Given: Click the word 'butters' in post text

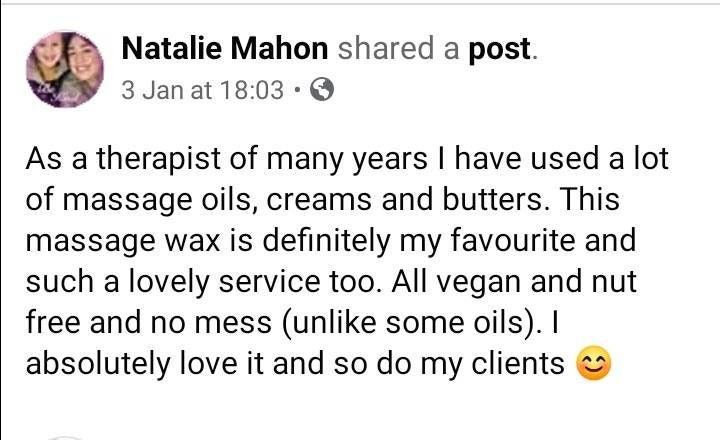Looking at the screenshot, I should pyautogui.click(x=492, y=199).
